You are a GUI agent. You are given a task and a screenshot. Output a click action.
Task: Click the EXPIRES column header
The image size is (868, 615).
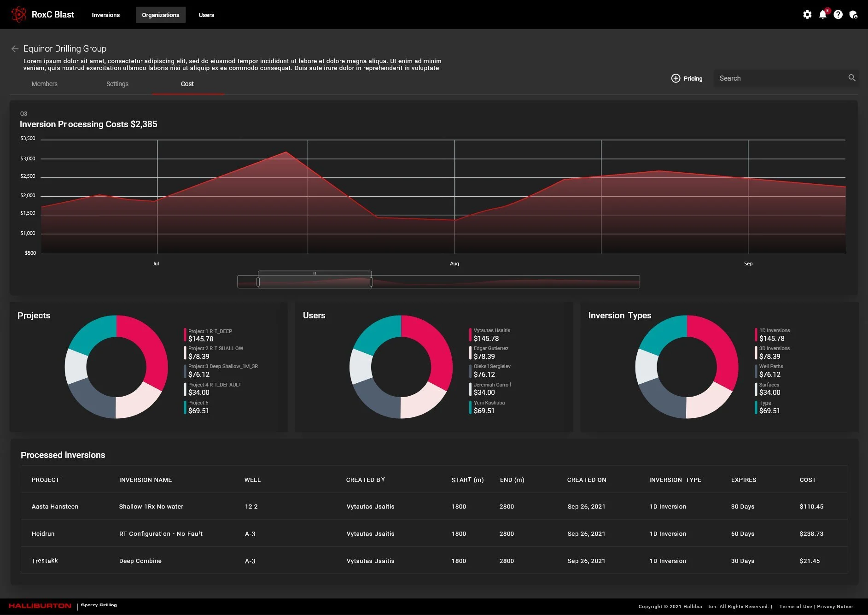744,480
